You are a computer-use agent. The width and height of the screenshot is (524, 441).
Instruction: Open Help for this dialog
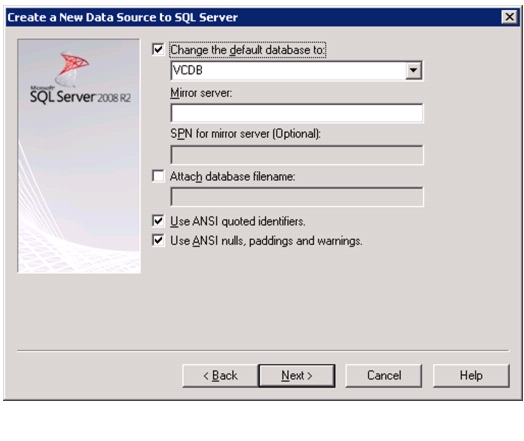[x=471, y=376]
